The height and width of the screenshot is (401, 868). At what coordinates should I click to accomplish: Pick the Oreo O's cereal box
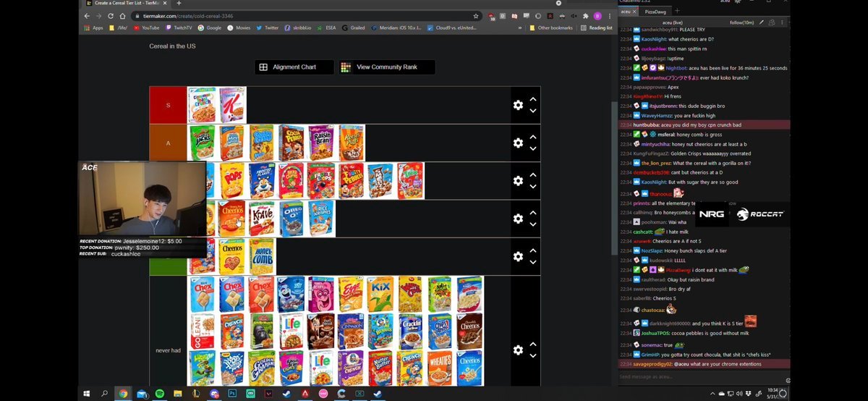click(x=291, y=219)
